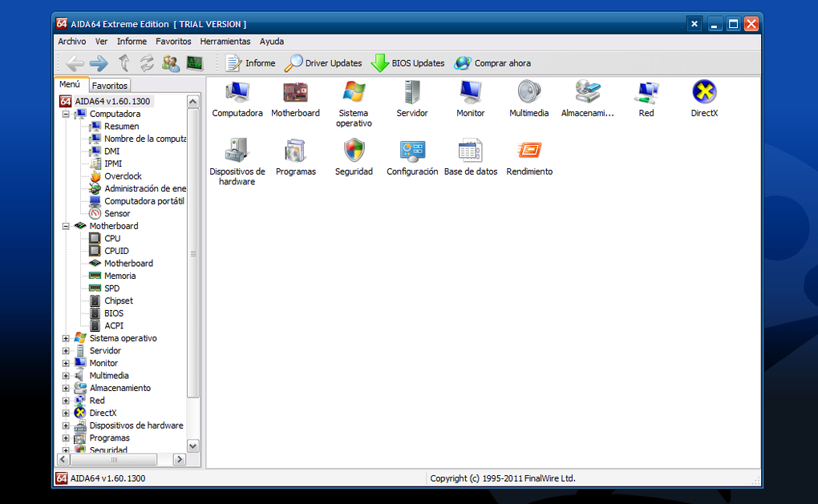This screenshot has height=504, width=818.
Task: Click the Driver Updates toolbar button
Action: (x=323, y=63)
